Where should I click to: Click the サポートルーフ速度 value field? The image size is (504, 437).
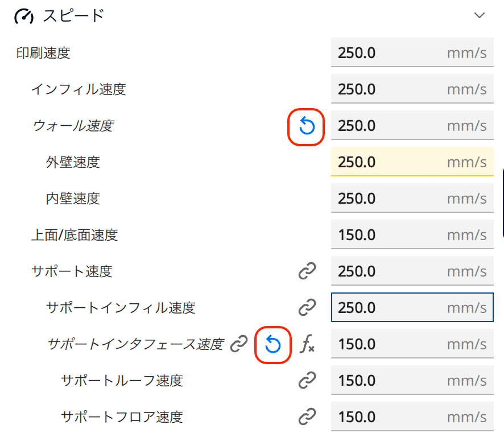(412, 381)
